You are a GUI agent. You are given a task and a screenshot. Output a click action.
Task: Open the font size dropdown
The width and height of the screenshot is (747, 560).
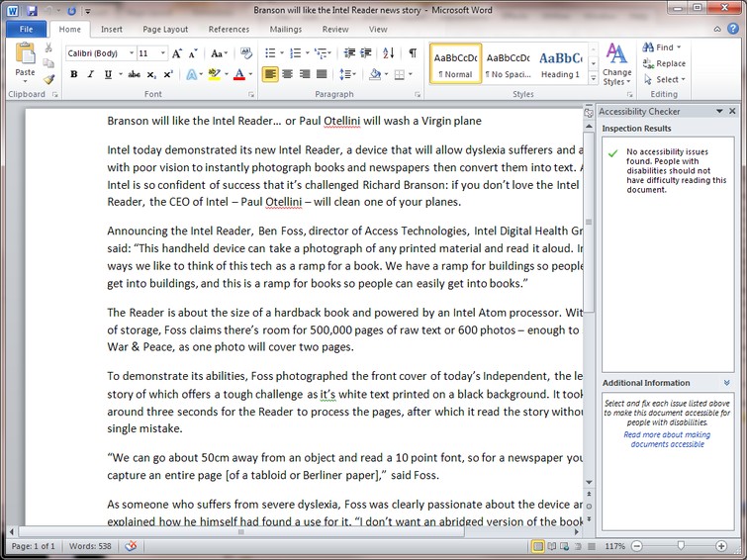click(x=163, y=52)
